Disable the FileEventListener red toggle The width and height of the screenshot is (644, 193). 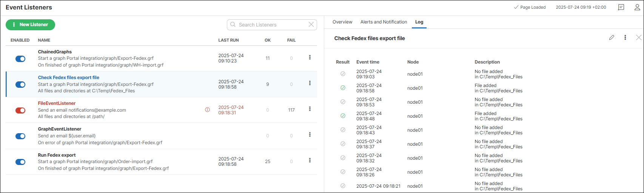pos(20,110)
